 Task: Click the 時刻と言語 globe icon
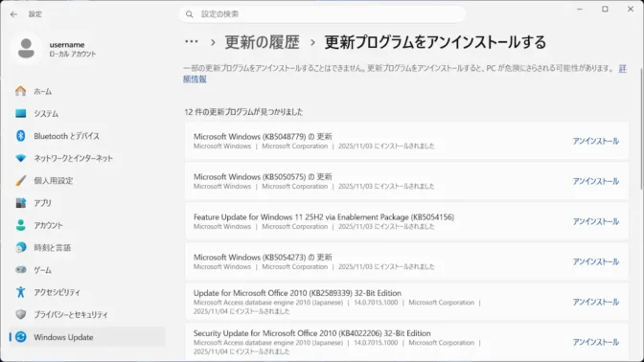[x=20, y=247]
